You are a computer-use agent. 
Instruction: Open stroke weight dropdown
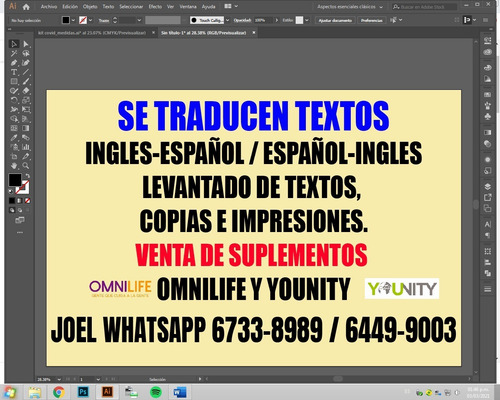(139, 20)
